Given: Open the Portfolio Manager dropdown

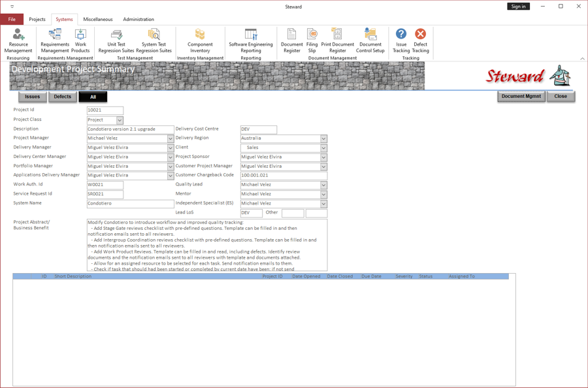Looking at the screenshot, I should pyautogui.click(x=171, y=167).
